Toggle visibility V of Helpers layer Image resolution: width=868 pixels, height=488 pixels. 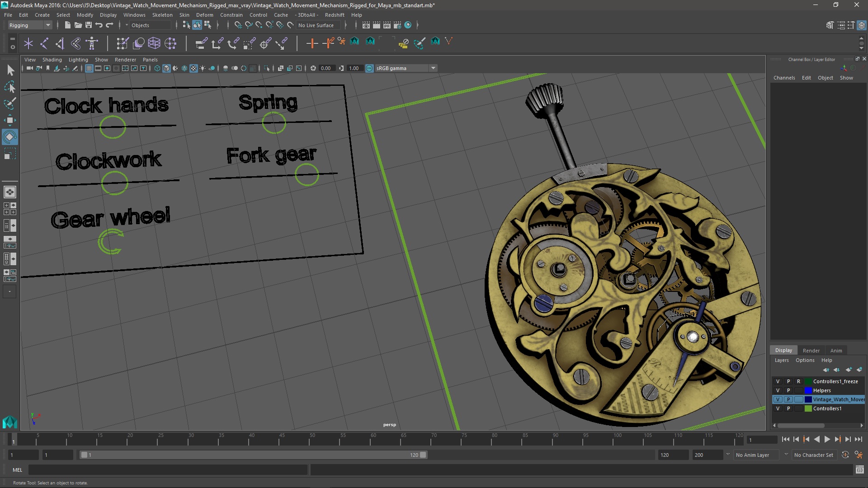[778, 390]
